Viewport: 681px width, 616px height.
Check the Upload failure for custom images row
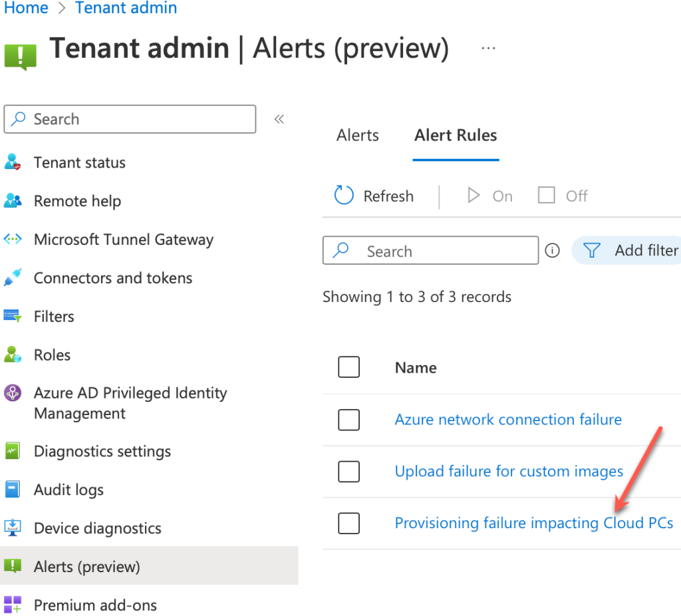point(348,472)
